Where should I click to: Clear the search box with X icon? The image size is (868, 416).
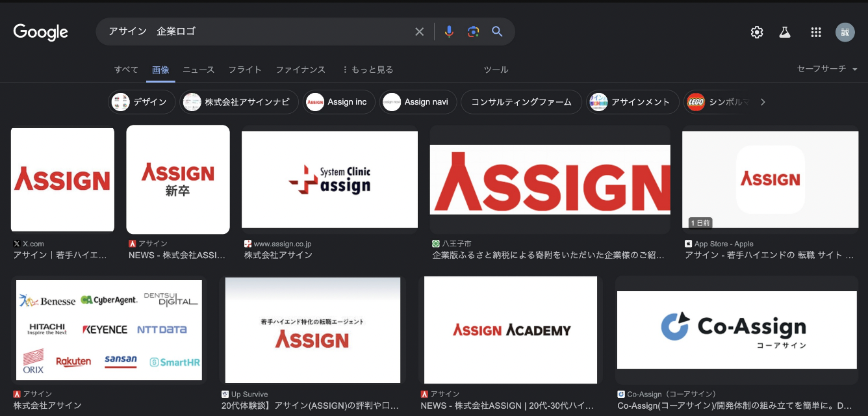click(420, 32)
